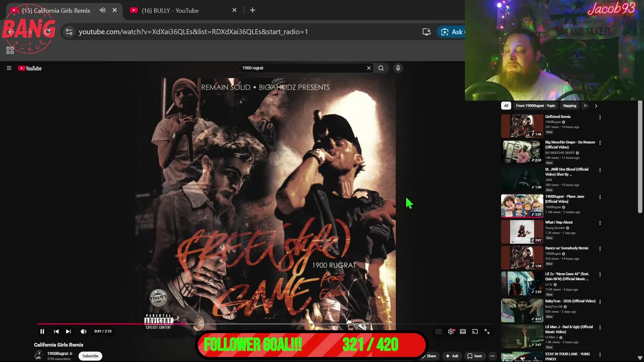Viewport: 644px width, 362px height.
Task: Open options menu for What I Rap About
Action: pyautogui.click(x=600, y=223)
